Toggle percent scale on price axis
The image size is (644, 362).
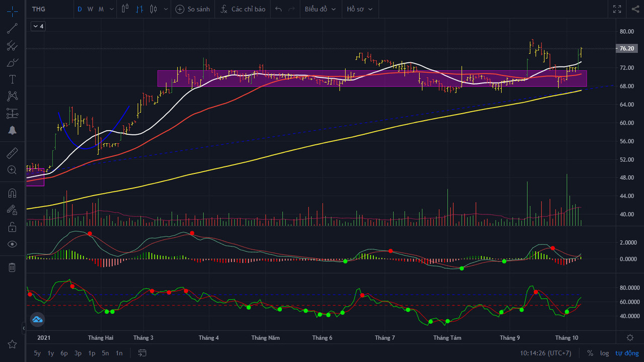point(590,353)
